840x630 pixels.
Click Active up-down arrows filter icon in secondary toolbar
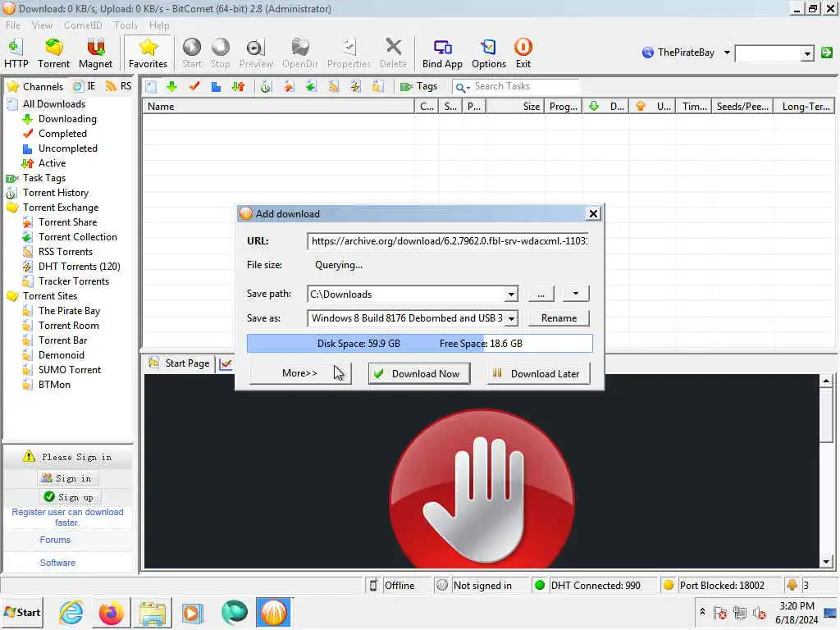[x=238, y=87]
